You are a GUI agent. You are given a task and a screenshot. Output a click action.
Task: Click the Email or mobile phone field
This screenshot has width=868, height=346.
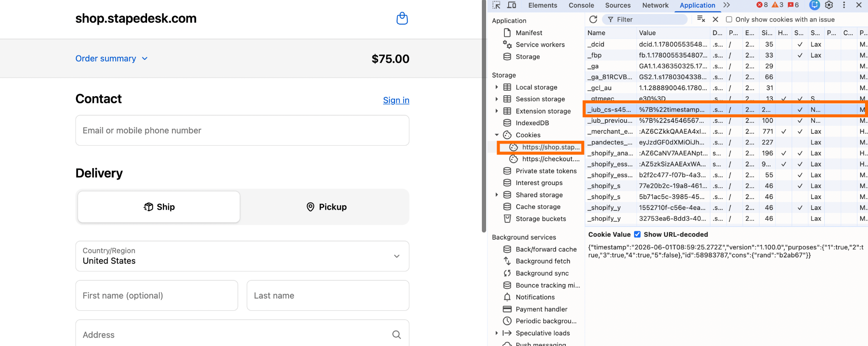(x=242, y=130)
